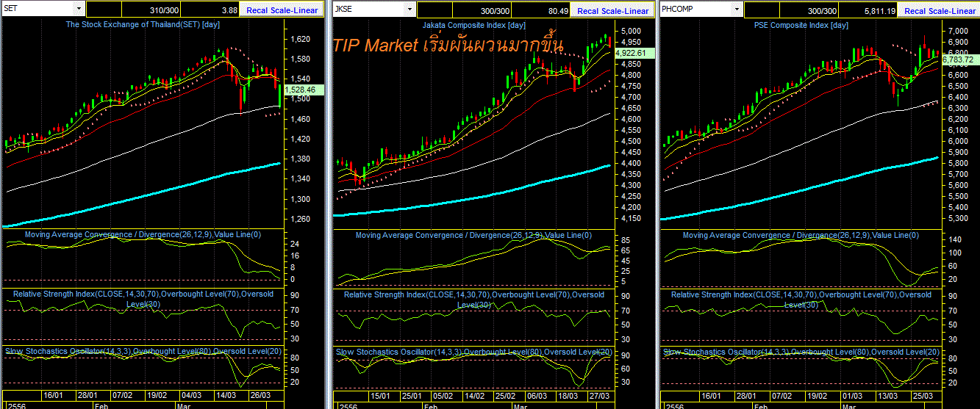The height and width of the screenshot is (409, 980).
Task: Open the PHCOMP symbol dropdown
Action: (x=737, y=9)
